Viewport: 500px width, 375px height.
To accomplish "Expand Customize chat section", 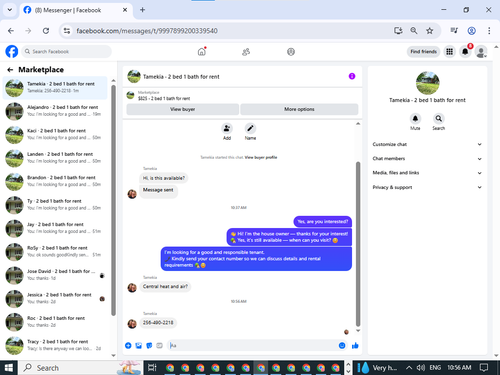I will pos(427,144).
